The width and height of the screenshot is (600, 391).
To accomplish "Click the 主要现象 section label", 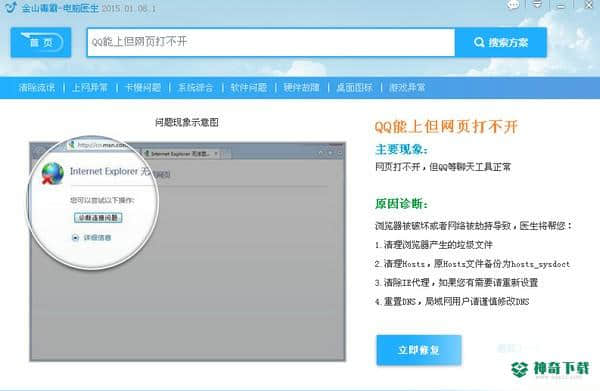I will [401, 149].
